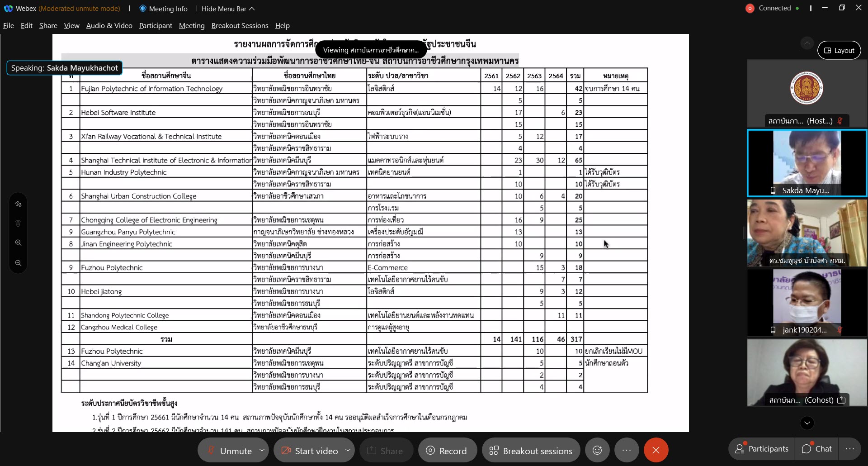Click the Webex logo in title bar
The height and width of the screenshot is (466, 868).
[x=8, y=9]
